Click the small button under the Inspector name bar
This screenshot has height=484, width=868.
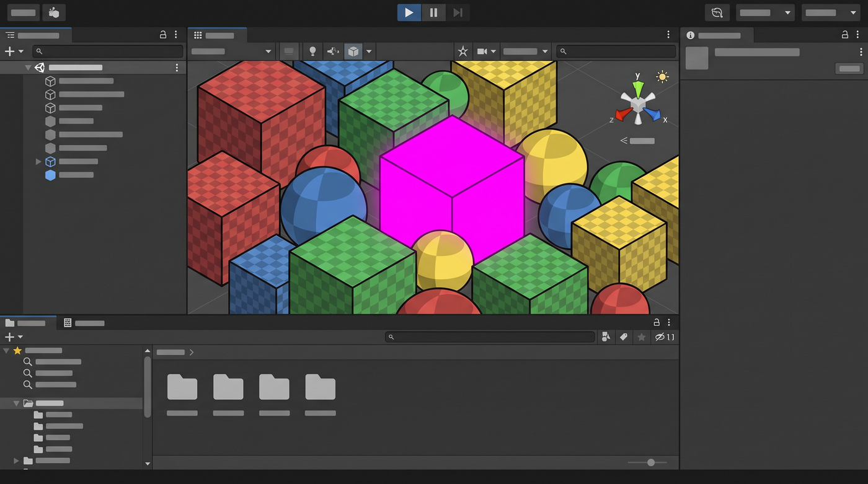click(849, 69)
